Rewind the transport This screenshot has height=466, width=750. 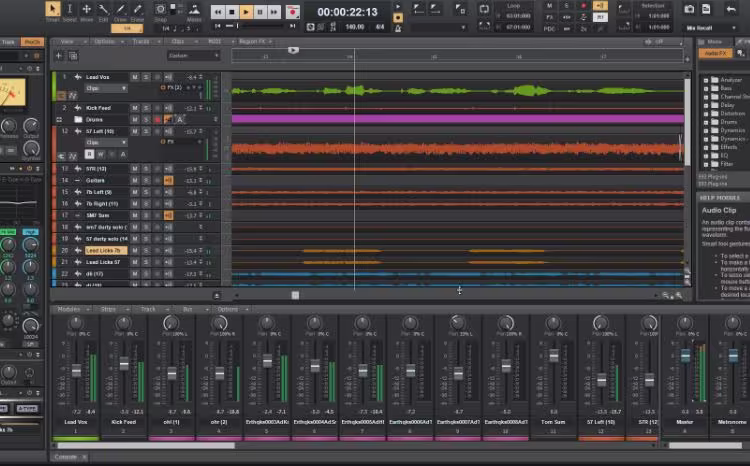(x=218, y=11)
